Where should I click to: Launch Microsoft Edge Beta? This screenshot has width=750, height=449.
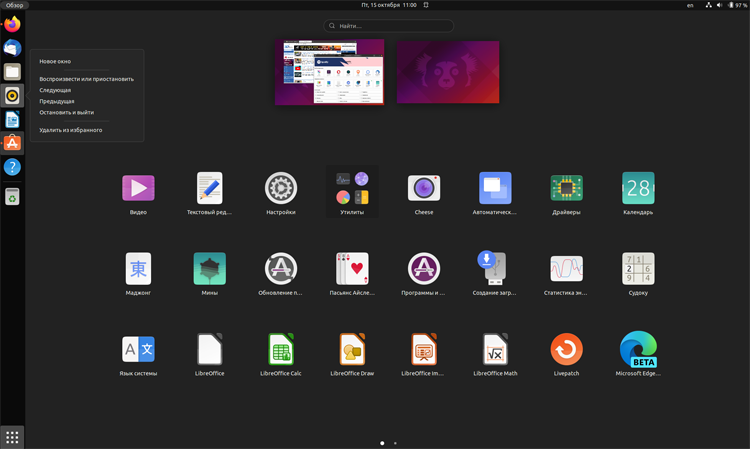(x=638, y=349)
